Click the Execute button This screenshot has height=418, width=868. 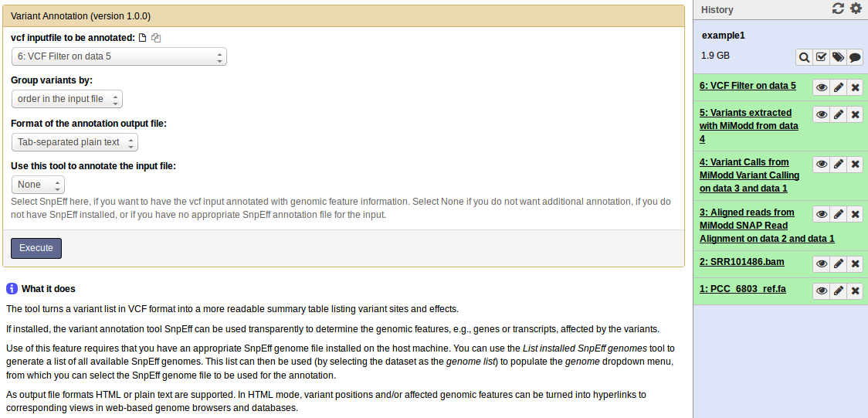point(36,248)
